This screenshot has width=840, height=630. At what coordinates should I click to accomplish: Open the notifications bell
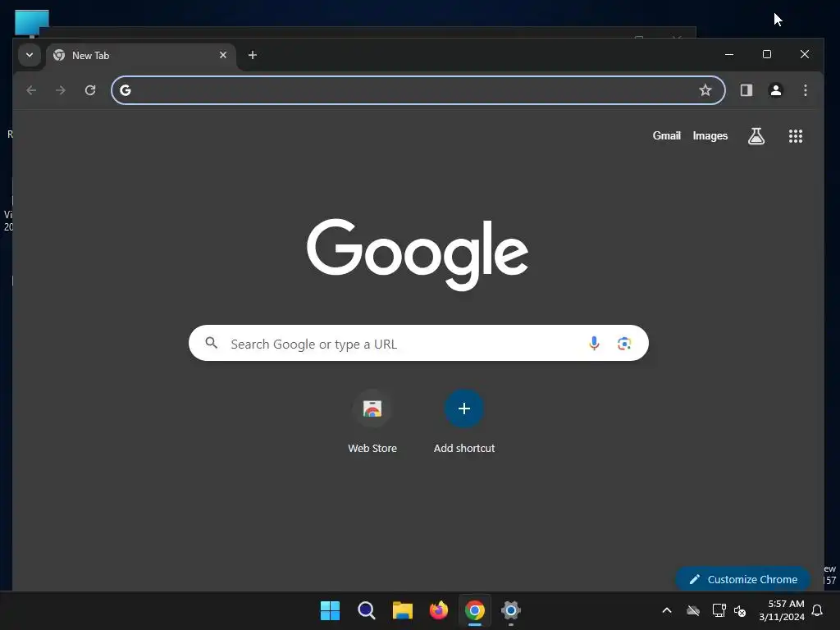pos(818,610)
